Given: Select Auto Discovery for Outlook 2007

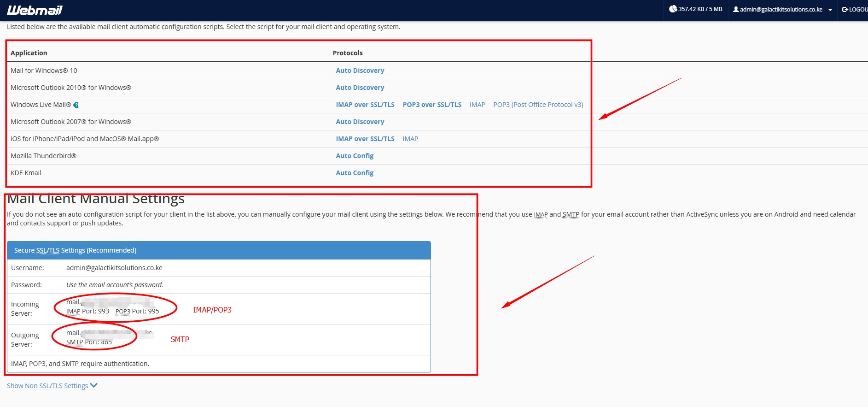Looking at the screenshot, I should coord(360,122).
